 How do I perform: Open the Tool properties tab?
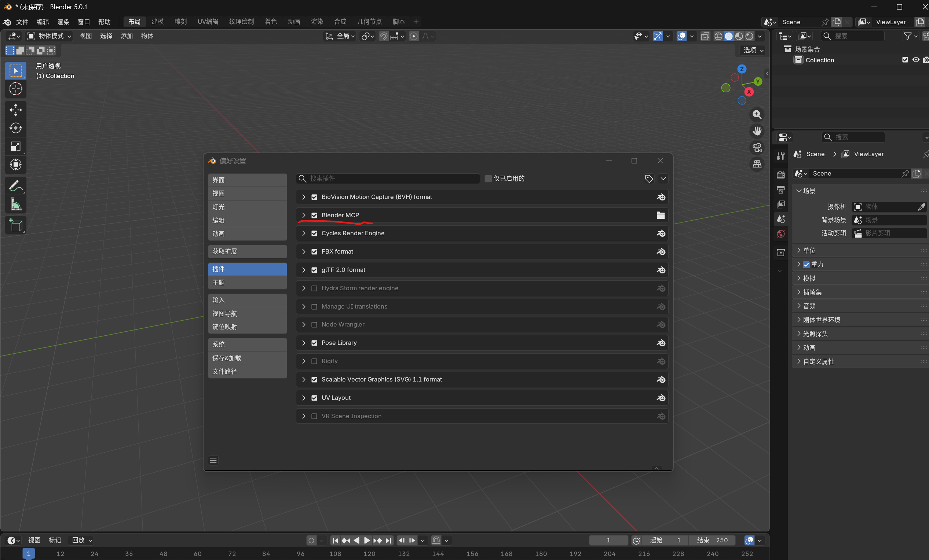780,156
